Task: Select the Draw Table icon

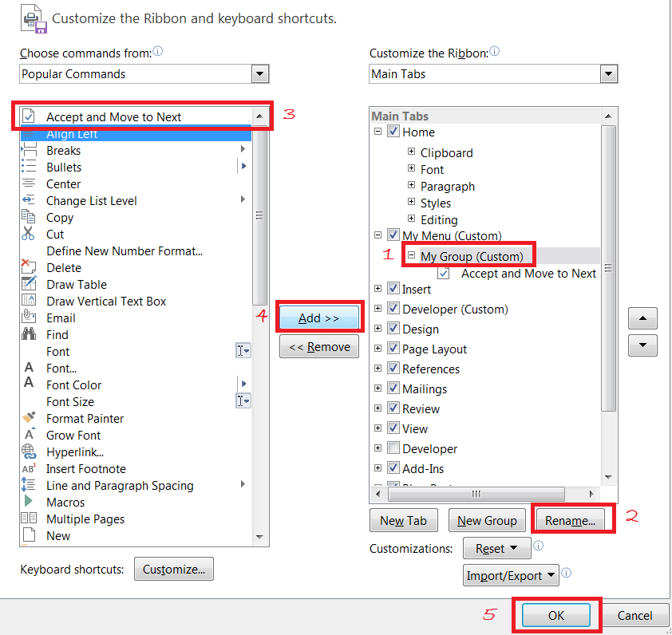Action: (x=29, y=284)
